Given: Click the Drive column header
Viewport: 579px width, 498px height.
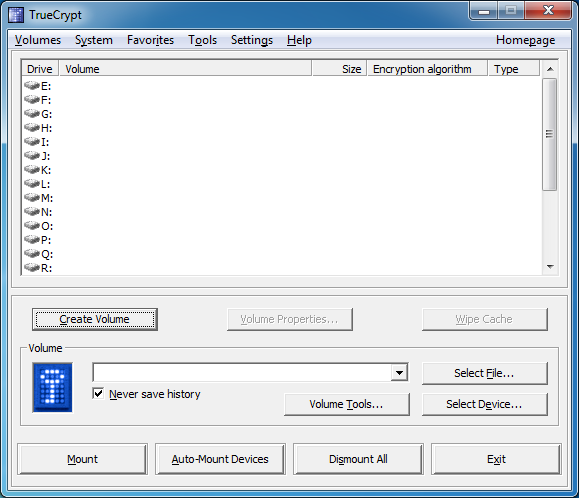Looking at the screenshot, I should (x=40, y=69).
